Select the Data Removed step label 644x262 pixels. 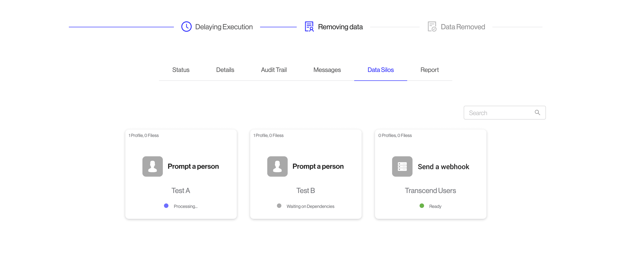(463, 27)
